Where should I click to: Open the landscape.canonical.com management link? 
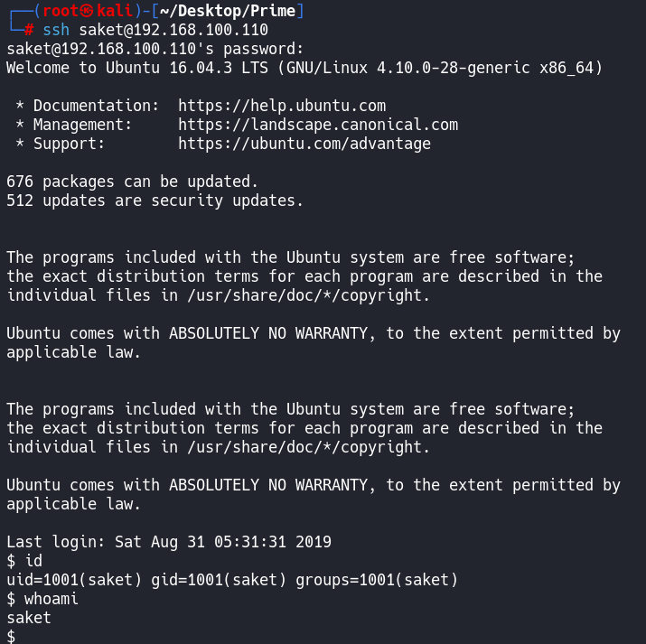tap(318, 125)
